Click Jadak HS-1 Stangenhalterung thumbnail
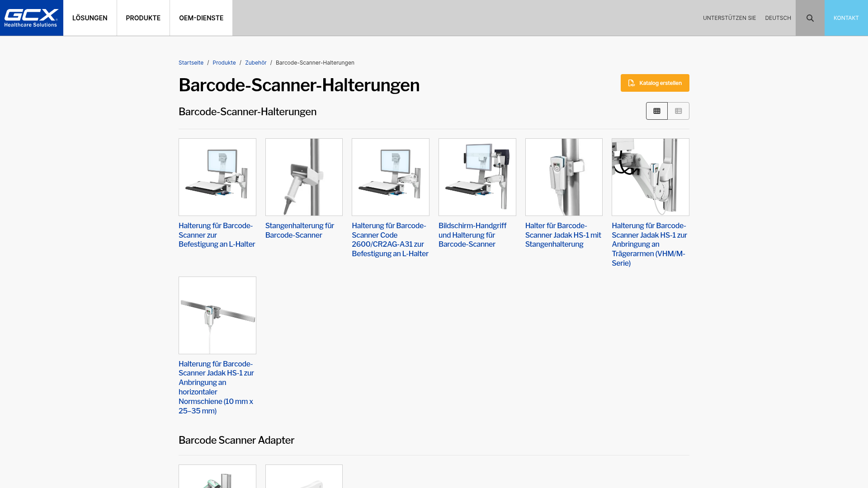The image size is (868, 488). [x=564, y=177]
